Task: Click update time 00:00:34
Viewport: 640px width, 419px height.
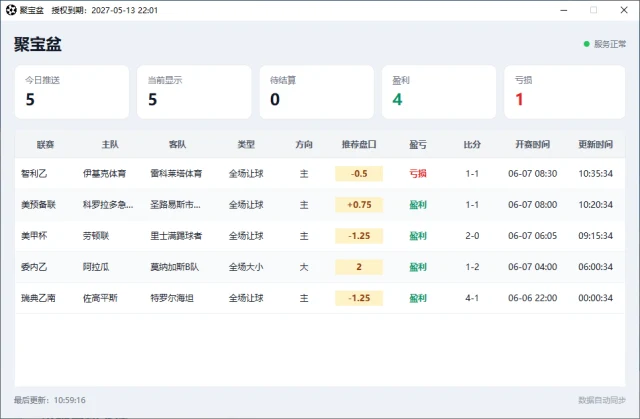Action: coord(595,298)
